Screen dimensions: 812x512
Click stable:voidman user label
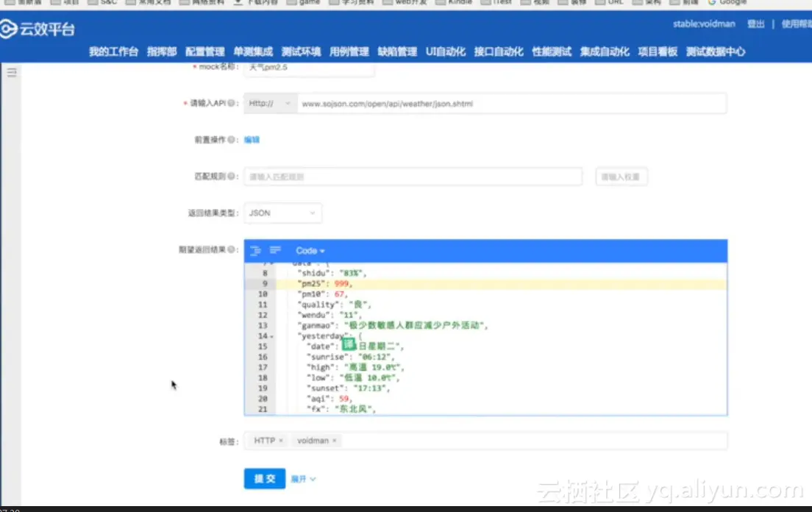704,24
